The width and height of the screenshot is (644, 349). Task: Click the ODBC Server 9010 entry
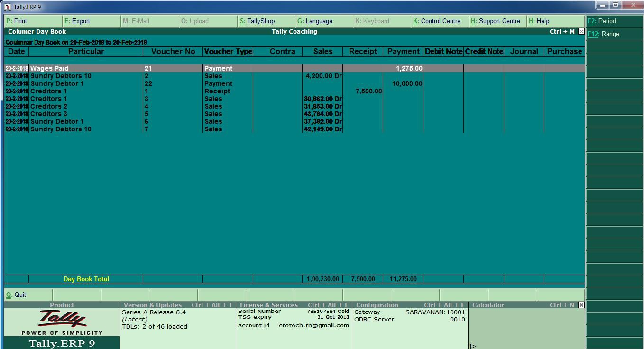pos(410,319)
